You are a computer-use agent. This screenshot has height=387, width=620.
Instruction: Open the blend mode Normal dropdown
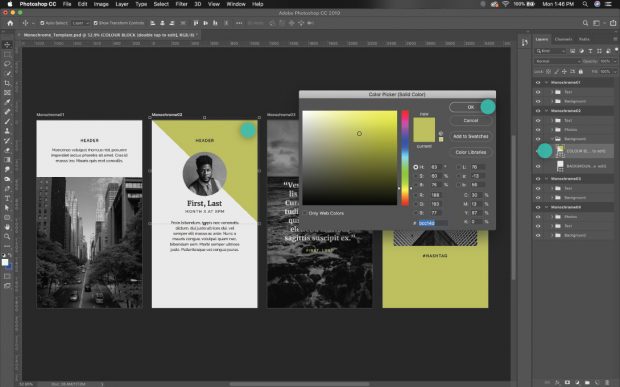(558, 61)
